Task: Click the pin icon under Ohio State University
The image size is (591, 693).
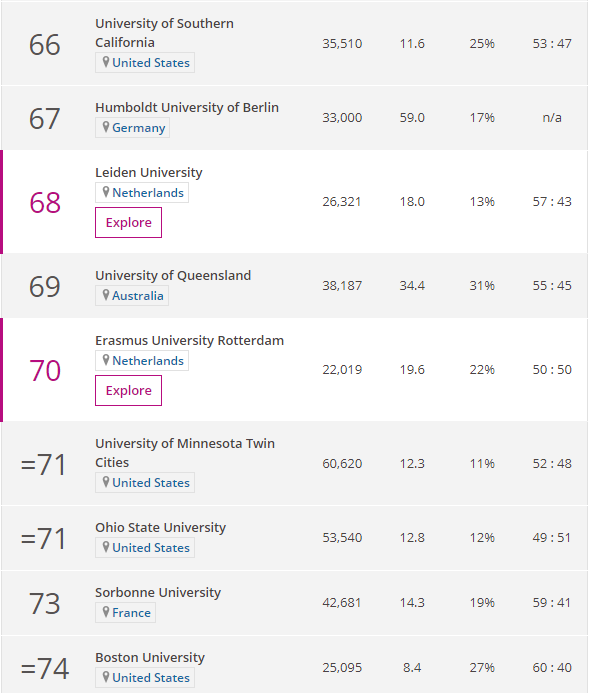Action: pyautogui.click(x=106, y=547)
